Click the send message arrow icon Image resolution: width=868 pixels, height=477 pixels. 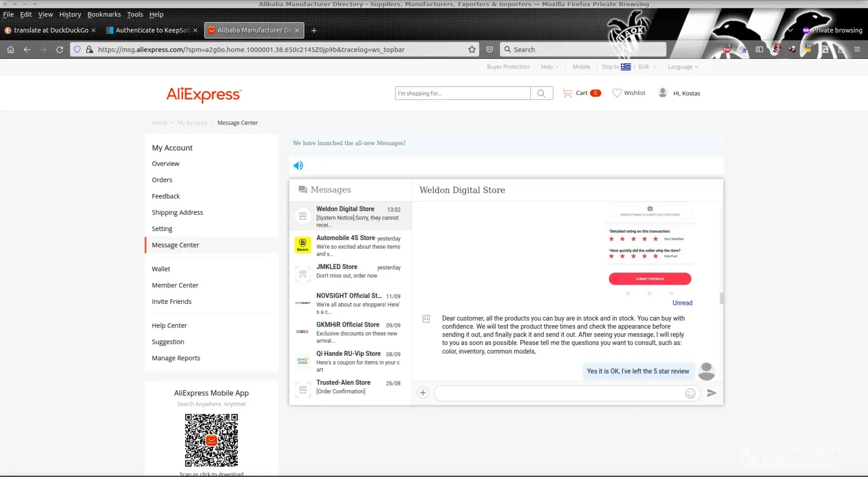711,393
